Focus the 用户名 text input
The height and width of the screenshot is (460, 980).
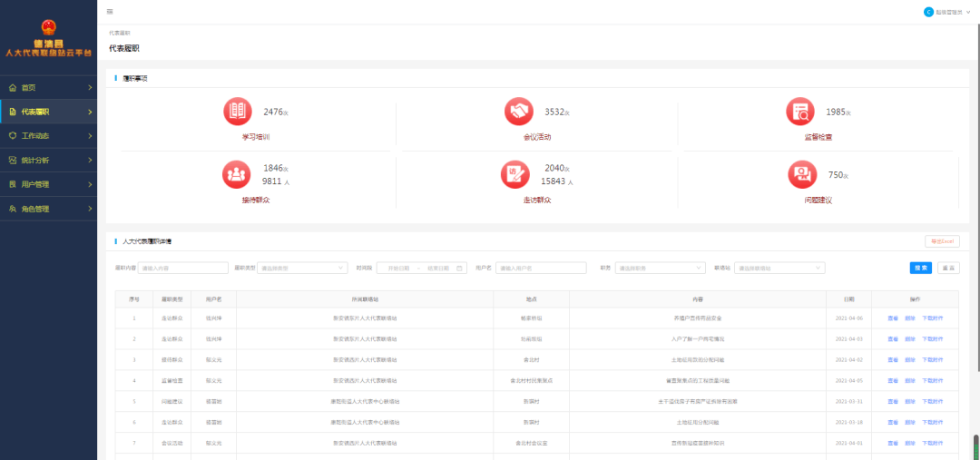pyautogui.click(x=541, y=269)
